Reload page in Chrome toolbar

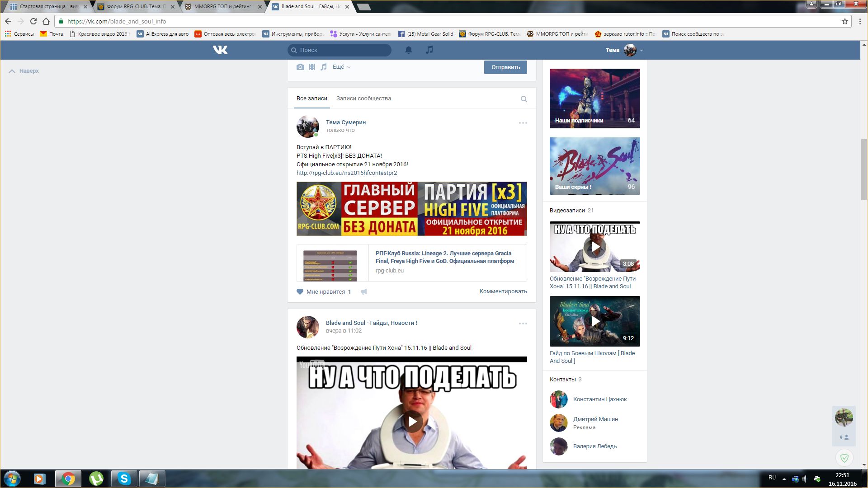(x=33, y=21)
